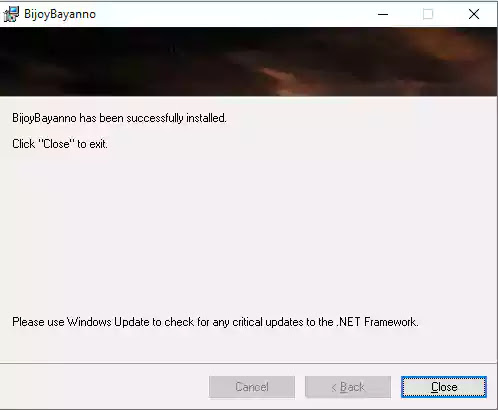Viewport: 498px width, 410px height.
Task: Click the blank body area of the dialog
Action: [248, 230]
